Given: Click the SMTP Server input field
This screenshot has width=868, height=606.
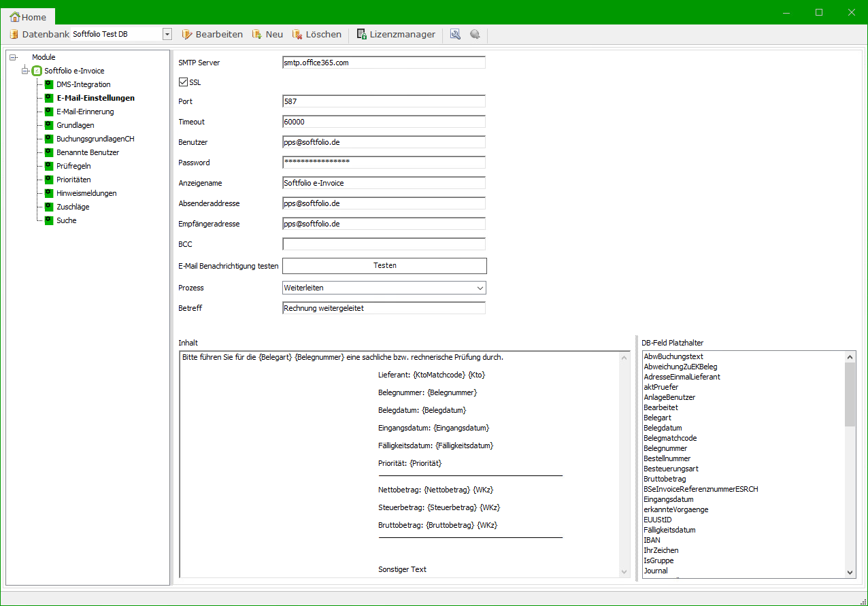Looking at the screenshot, I should 384,63.
